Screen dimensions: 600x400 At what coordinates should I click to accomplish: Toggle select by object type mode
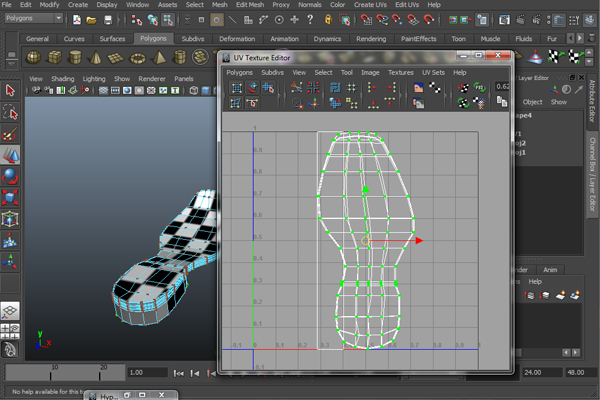tap(152, 20)
